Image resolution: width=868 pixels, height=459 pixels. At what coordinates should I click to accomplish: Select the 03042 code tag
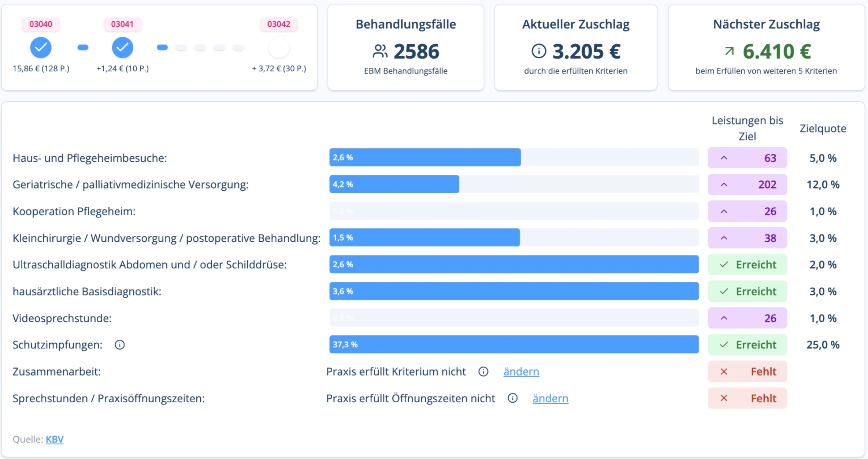click(279, 24)
